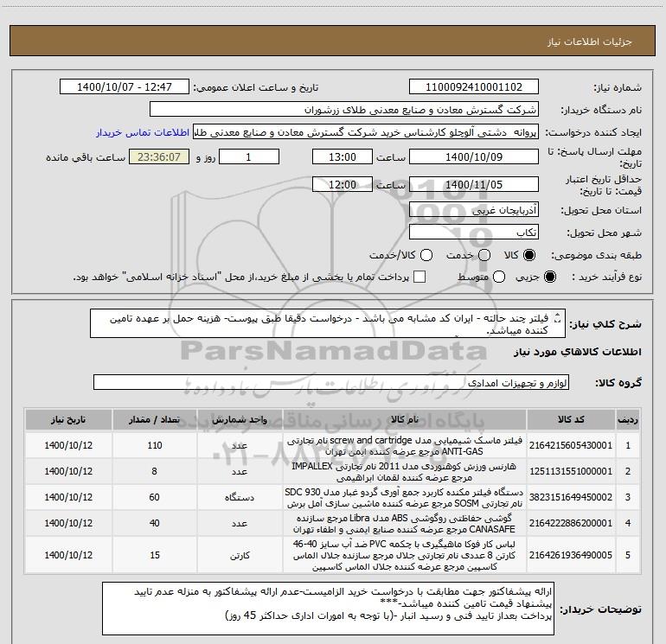This screenshot has width=666, height=644.
Task: Click the need number field 1100092410001102
Action: tap(474, 86)
